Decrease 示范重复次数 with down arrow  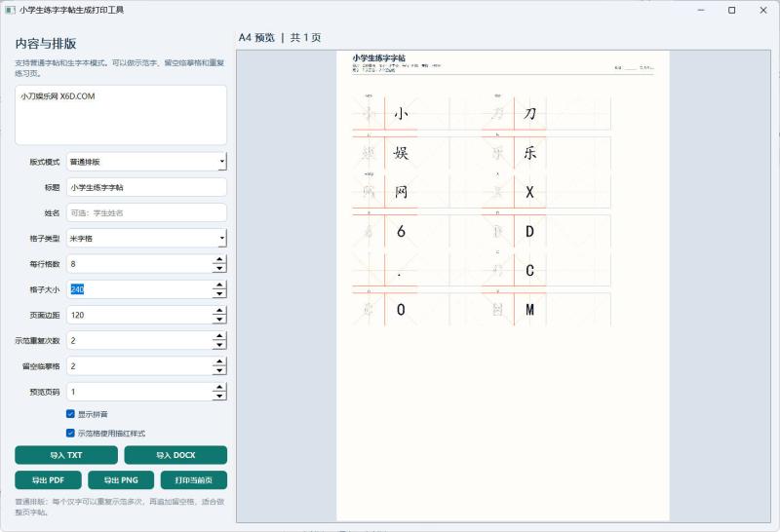[218, 345]
